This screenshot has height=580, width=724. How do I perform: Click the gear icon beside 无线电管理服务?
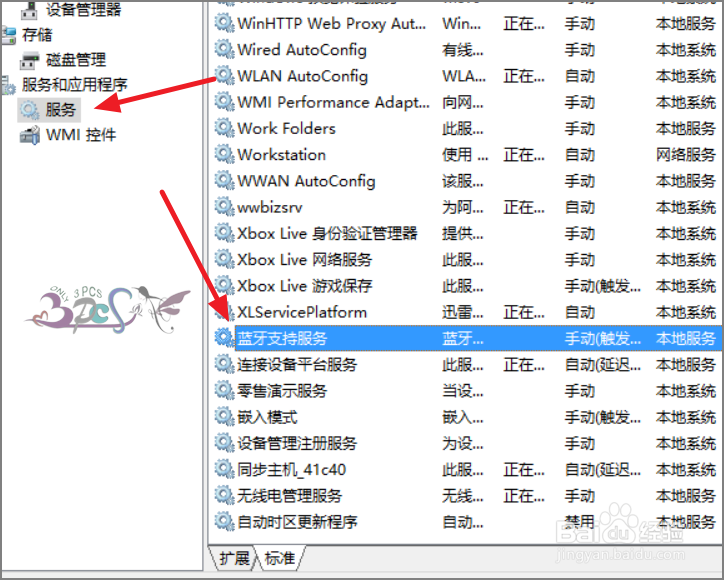click(x=224, y=496)
